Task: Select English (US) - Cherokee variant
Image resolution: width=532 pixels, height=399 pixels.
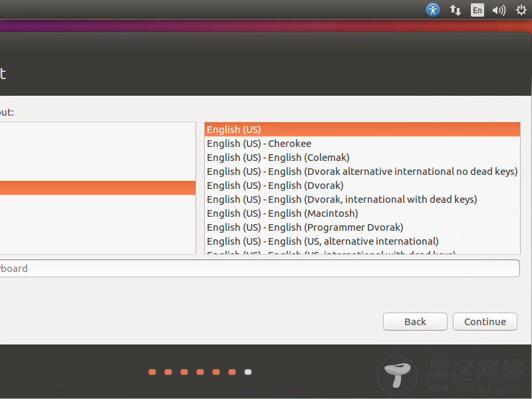Action: [362, 144]
